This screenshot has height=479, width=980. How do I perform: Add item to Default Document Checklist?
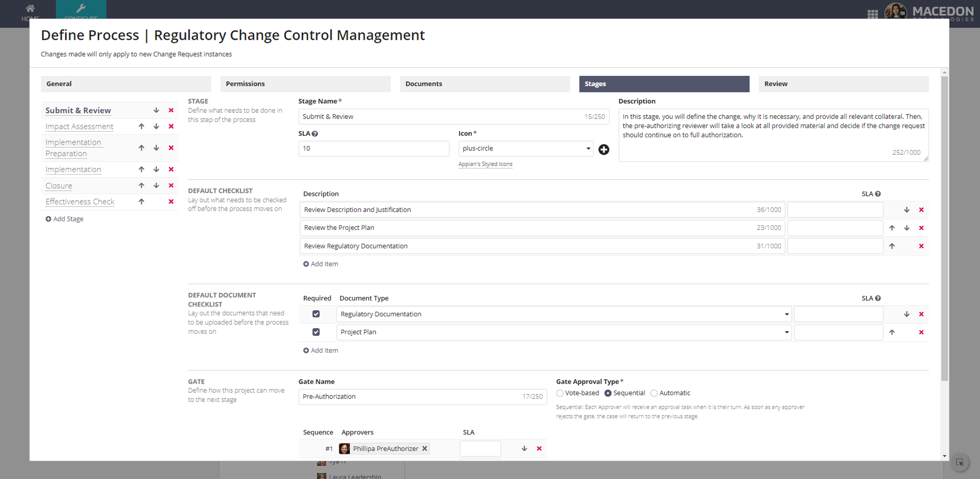pyautogui.click(x=320, y=350)
